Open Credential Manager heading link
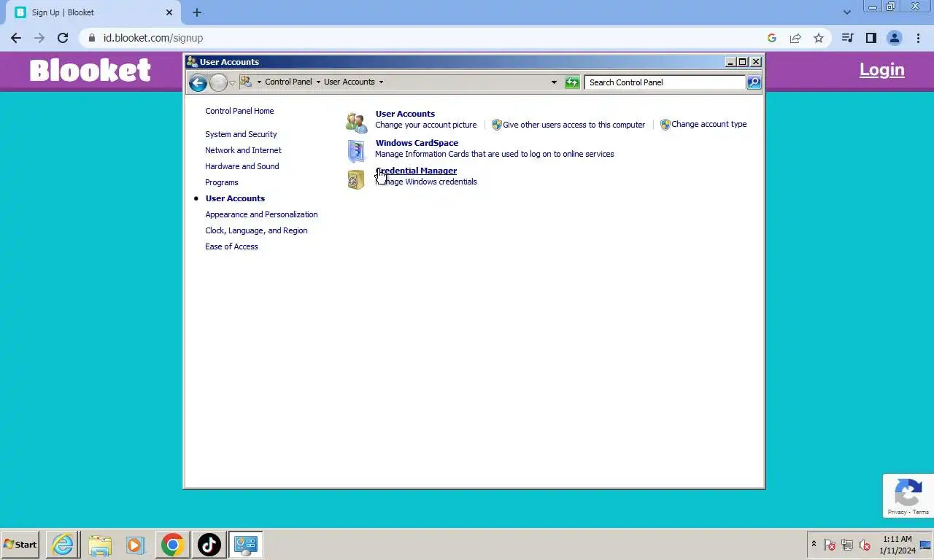934x560 pixels. 416,171
